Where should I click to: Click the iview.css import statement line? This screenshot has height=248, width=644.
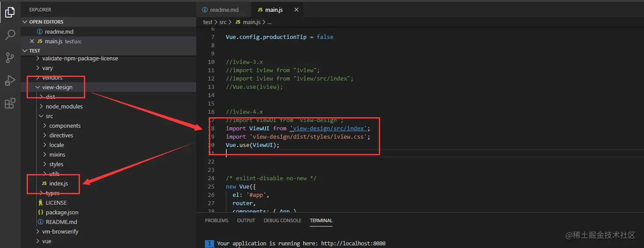(x=298, y=137)
